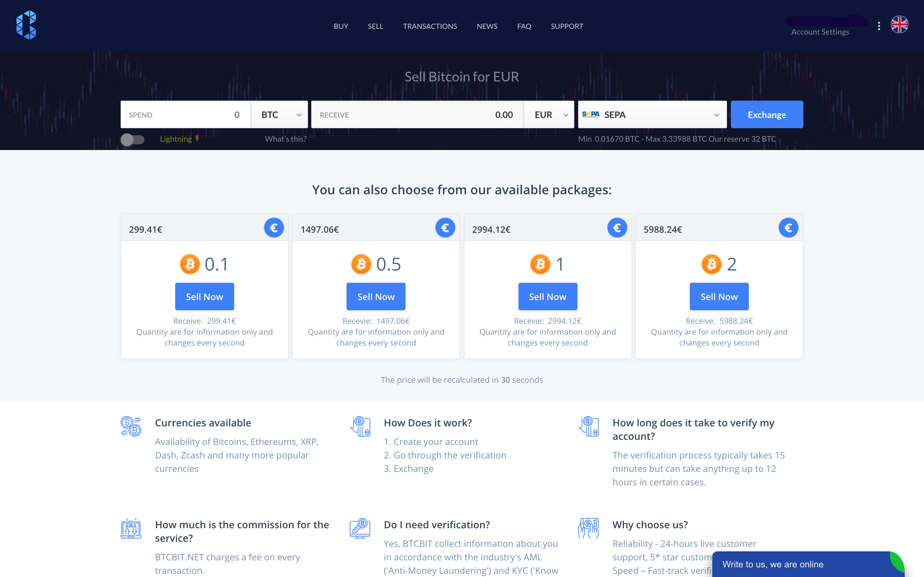Click the euro icon on 299.41€ package
924x577 pixels.
click(x=274, y=228)
